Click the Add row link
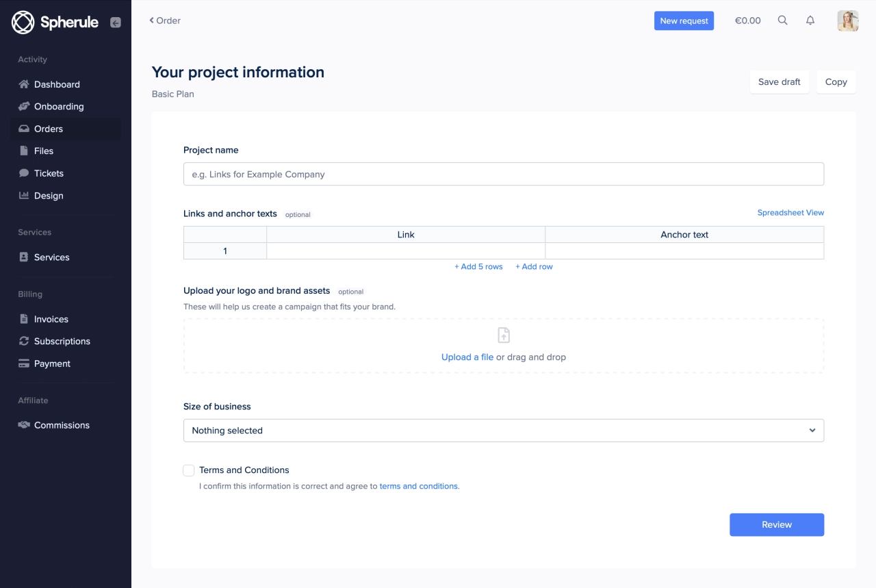 534,267
